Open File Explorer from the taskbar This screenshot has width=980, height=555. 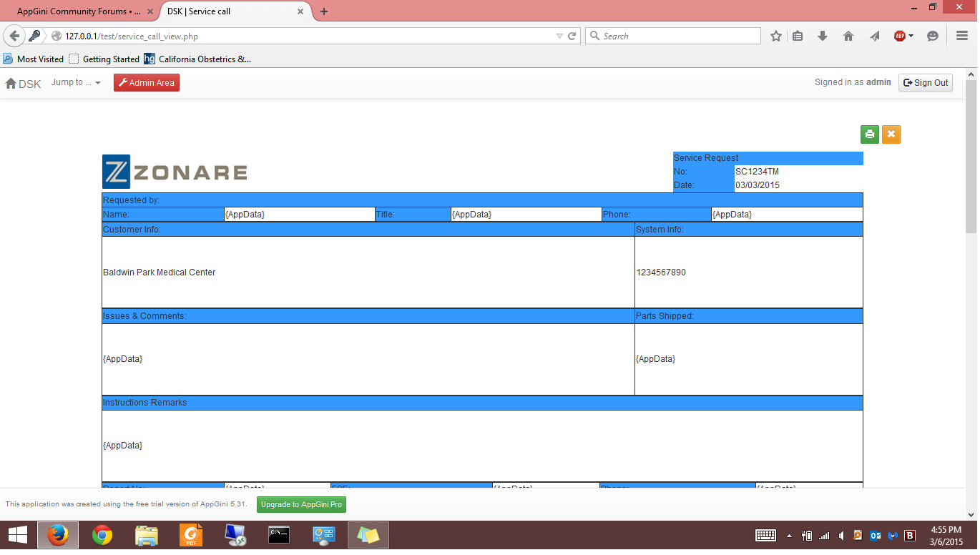pos(147,535)
